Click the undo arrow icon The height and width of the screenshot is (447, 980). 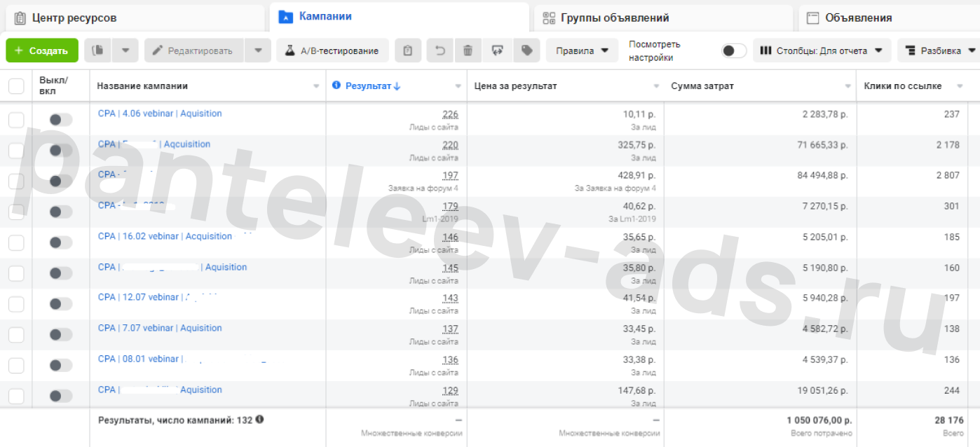[440, 50]
